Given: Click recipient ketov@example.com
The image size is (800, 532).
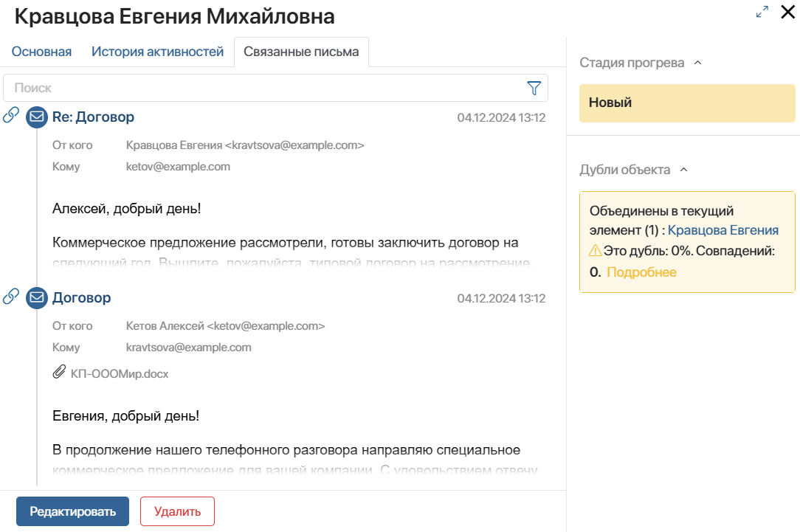Looking at the screenshot, I should click(x=178, y=167).
